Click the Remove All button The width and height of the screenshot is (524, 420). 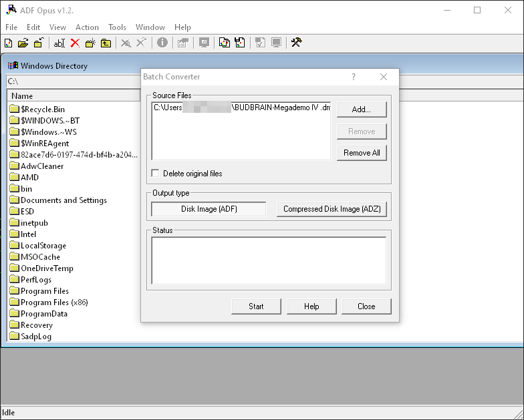click(362, 153)
